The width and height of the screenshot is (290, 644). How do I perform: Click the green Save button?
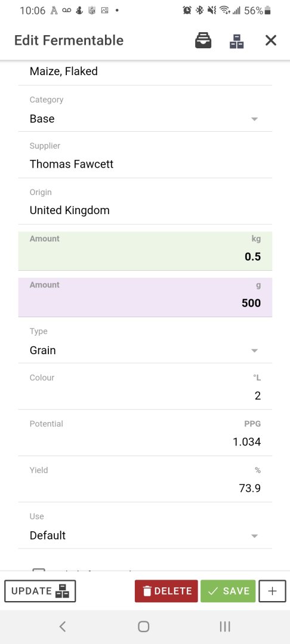228,591
